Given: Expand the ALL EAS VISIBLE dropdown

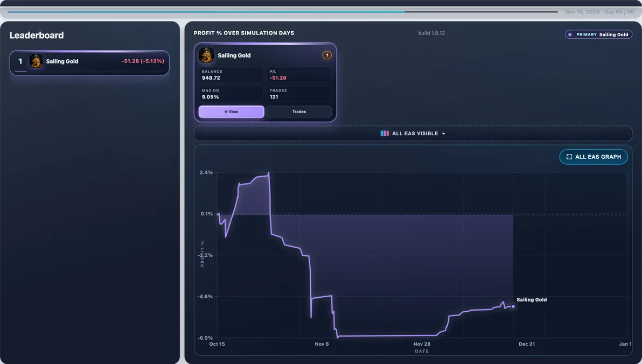Looking at the screenshot, I should 413,134.
